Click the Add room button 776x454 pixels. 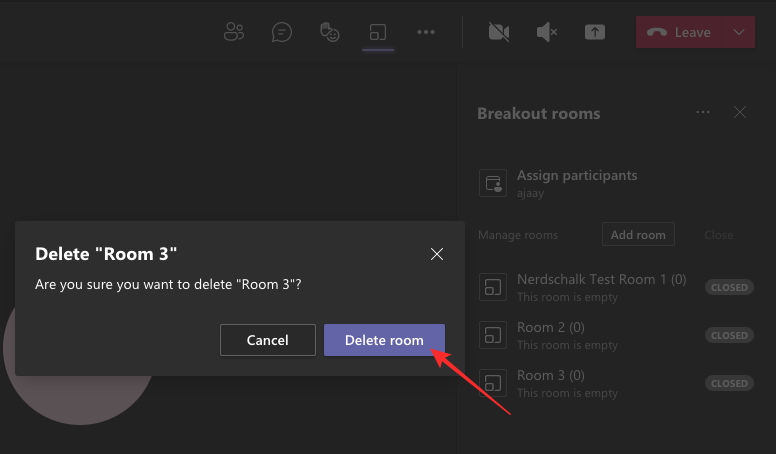(x=638, y=235)
